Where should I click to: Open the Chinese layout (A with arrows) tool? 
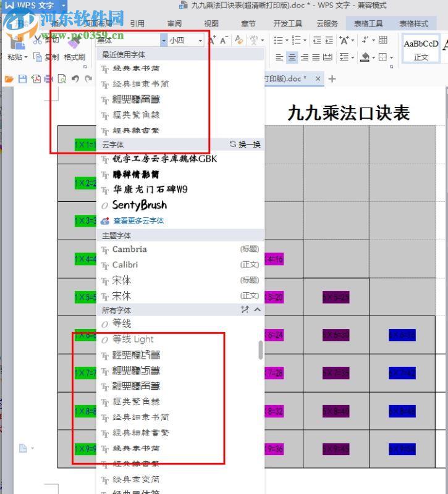pos(344,40)
